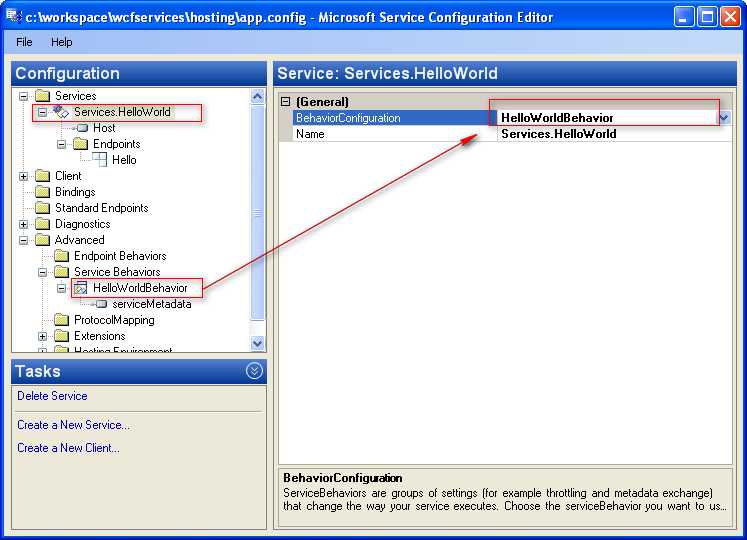
Task: Expand the Diagnostics node
Action: tap(23, 224)
